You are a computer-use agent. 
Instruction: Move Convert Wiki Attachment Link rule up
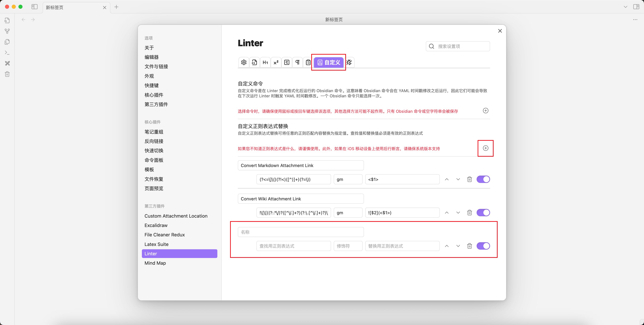tap(447, 213)
